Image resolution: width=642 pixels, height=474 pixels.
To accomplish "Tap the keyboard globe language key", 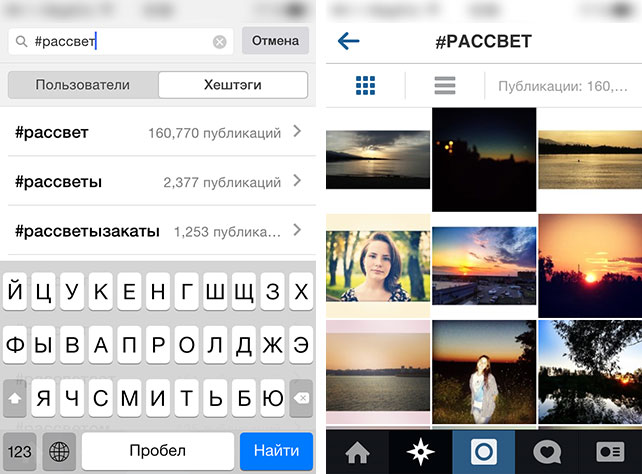I will (x=59, y=451).
